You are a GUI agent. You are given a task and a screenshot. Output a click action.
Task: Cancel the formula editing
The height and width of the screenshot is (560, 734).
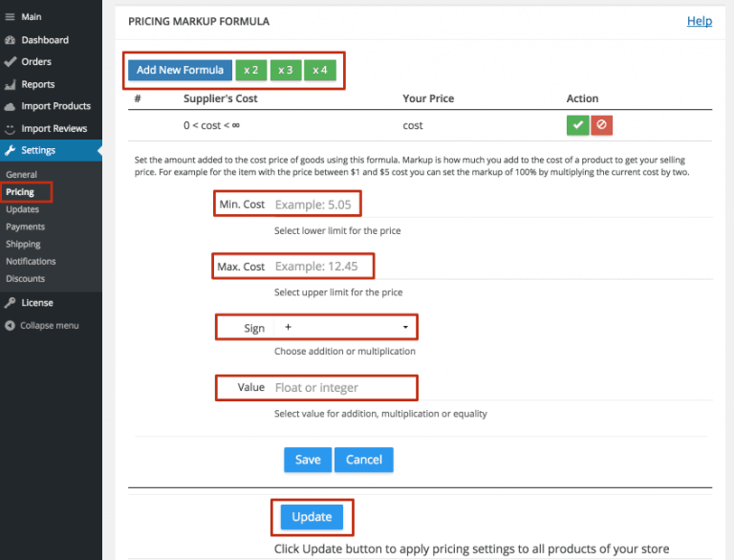pos(364,460)
